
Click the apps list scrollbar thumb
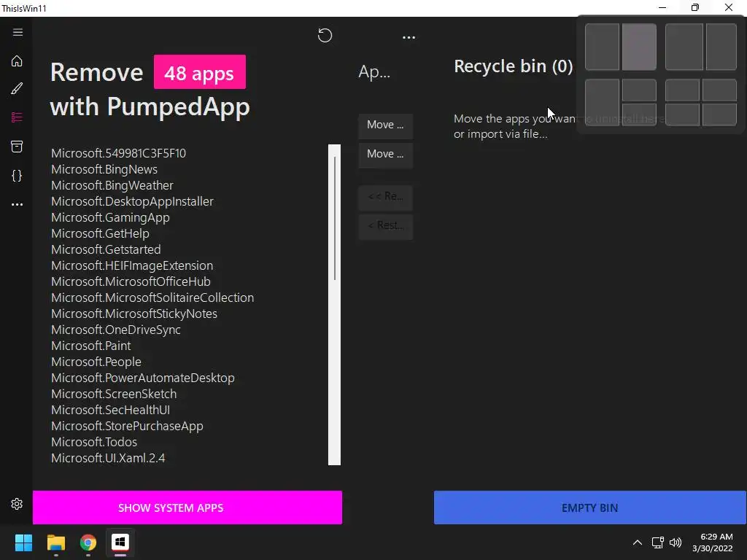point(335,218)
